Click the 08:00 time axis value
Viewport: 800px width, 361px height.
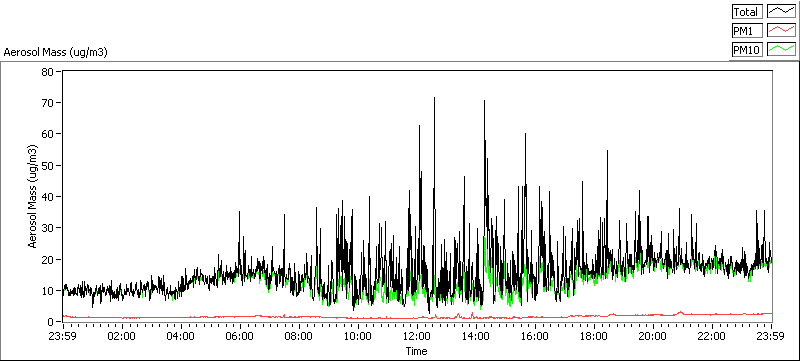[x=299, y=336]
